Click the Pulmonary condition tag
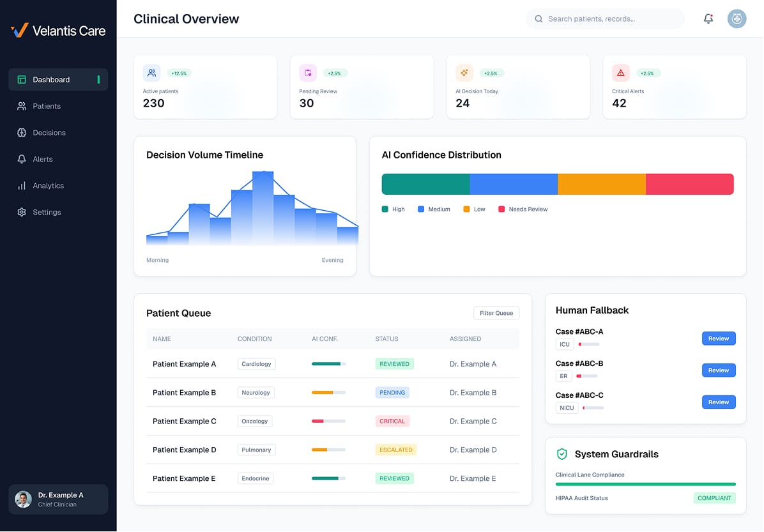Screen dimensions: 764x532 [x=256, y=450]
